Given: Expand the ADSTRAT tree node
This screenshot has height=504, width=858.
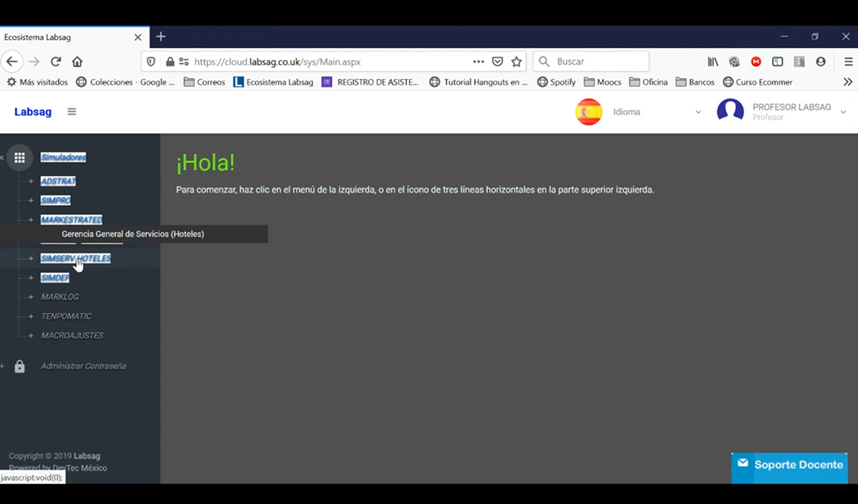Looking at the screenshot, I should pyautogui.click(x=31, y=181).
